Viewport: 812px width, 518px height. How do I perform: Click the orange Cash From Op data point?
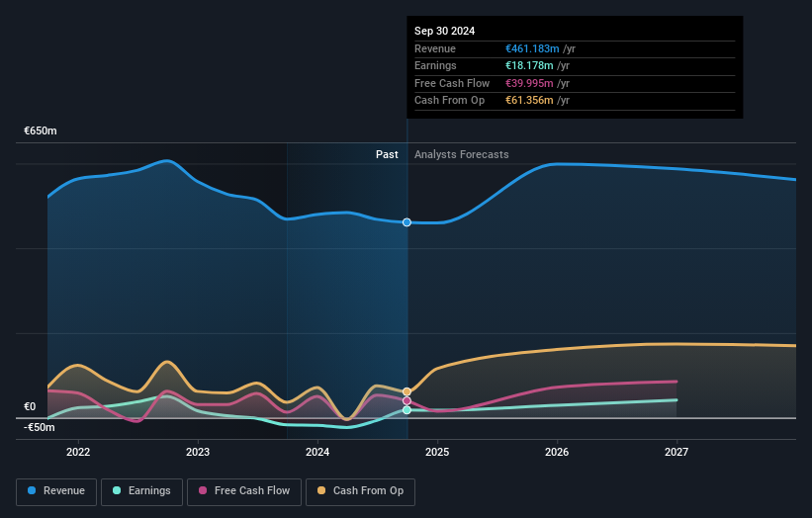click(407, 391)
